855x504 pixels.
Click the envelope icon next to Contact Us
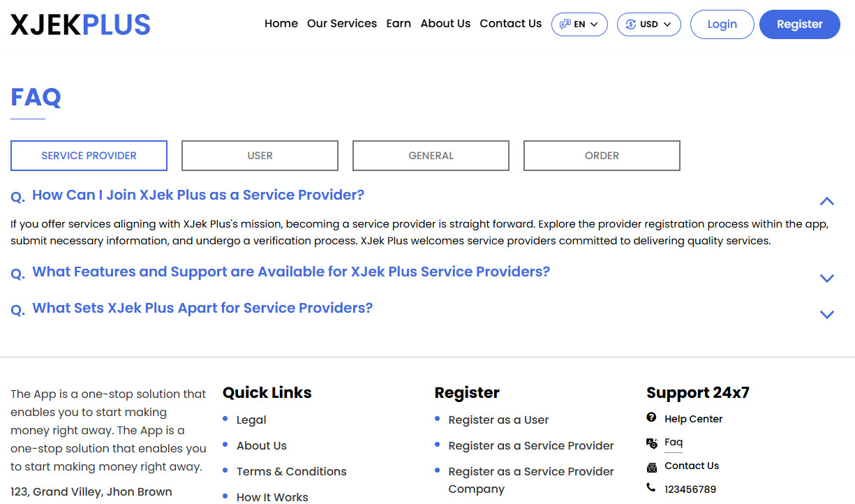(x=651, y=466)
